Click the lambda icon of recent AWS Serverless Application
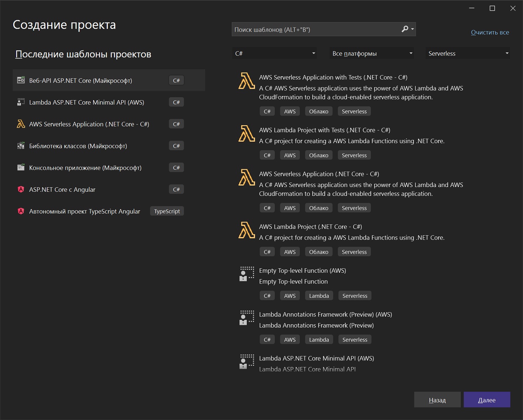This screenshot has height=420, width=523. pos(21,124)
